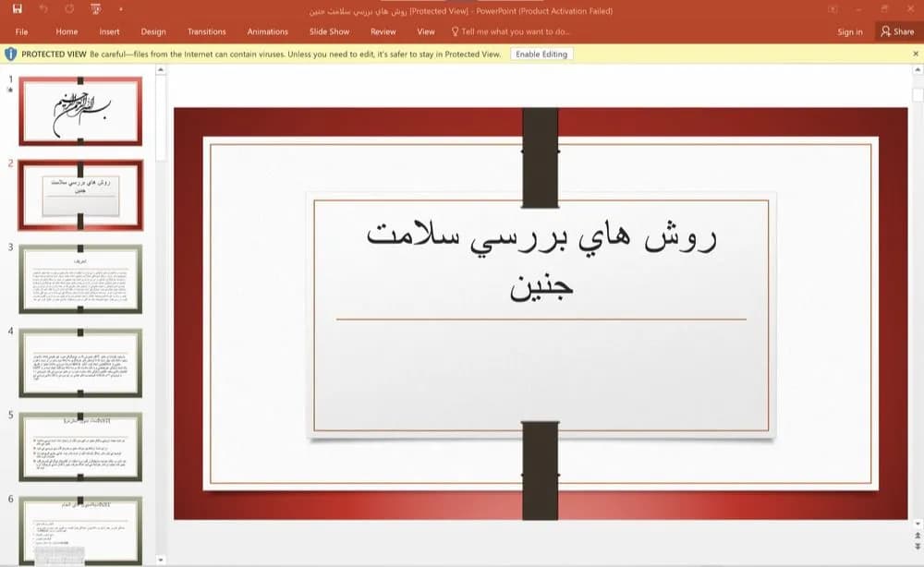Click the vertical scrollbar thumb of main pane
The width and height of the screenshot is (924, 567).
[x=917, y=95]
